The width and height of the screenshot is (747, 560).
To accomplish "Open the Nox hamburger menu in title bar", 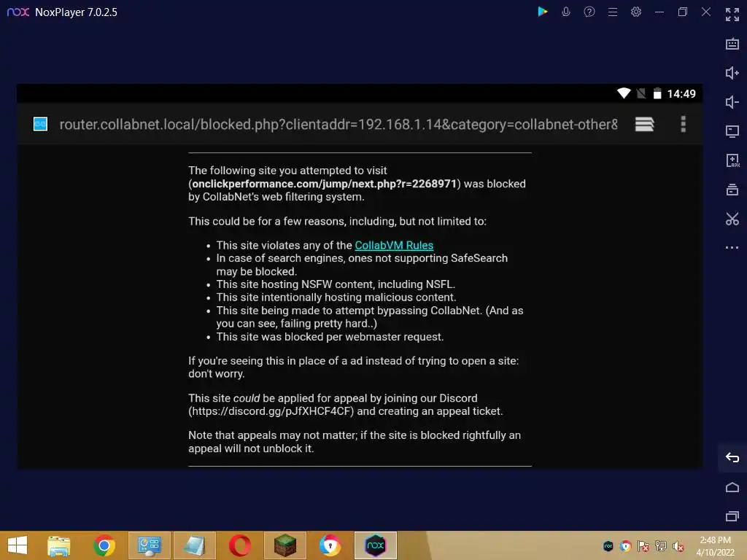I will point(613,12).
